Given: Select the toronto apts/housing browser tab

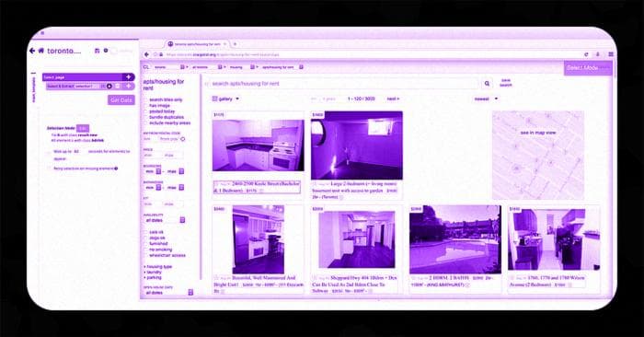Looking at the screenshot, I should click(197, 44).
